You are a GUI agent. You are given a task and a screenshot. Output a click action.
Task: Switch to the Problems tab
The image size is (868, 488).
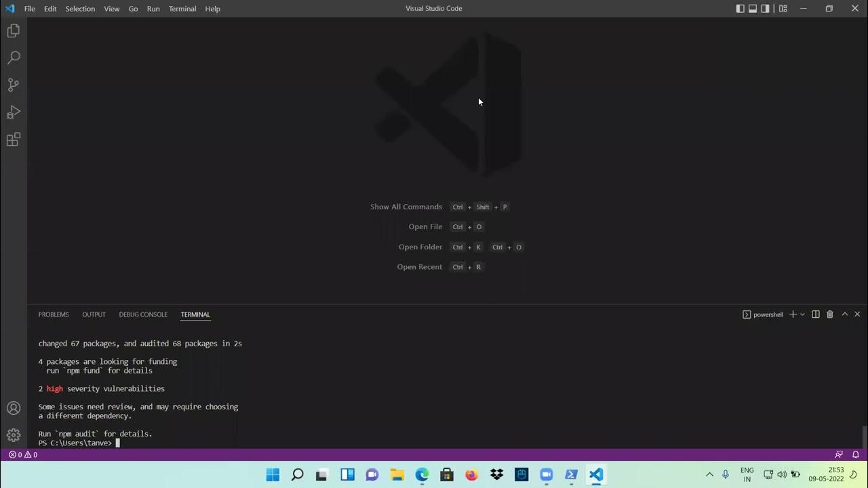pyautogui.click(x=54, y=314)
